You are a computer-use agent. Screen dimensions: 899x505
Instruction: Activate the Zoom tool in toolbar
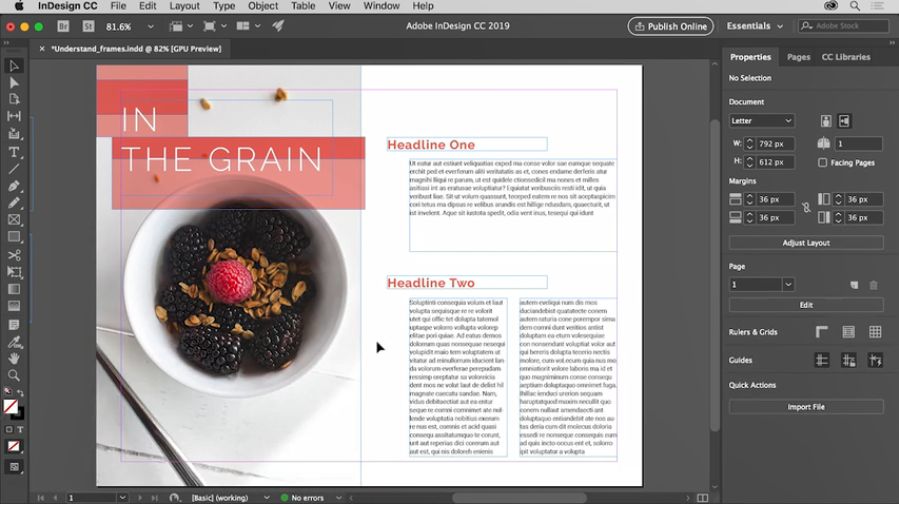click(14, 375)
